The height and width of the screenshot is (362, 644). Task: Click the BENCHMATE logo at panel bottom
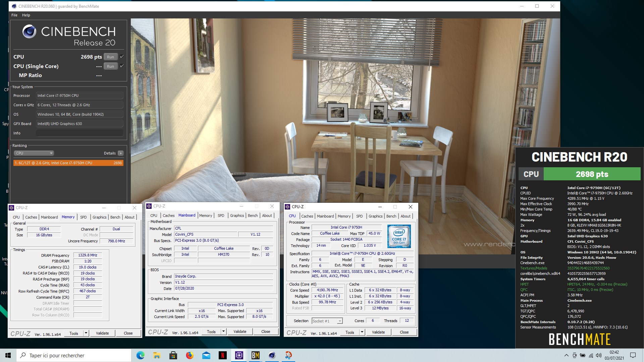coord(580,340)
